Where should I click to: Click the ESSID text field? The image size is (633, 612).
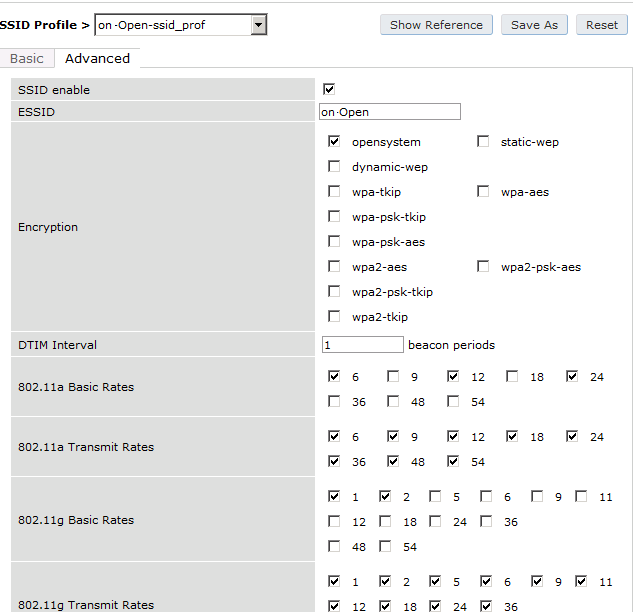390,112
